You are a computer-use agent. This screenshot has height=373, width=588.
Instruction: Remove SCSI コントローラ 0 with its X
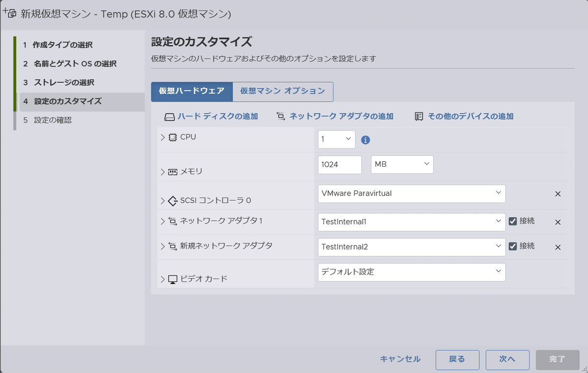558,194
